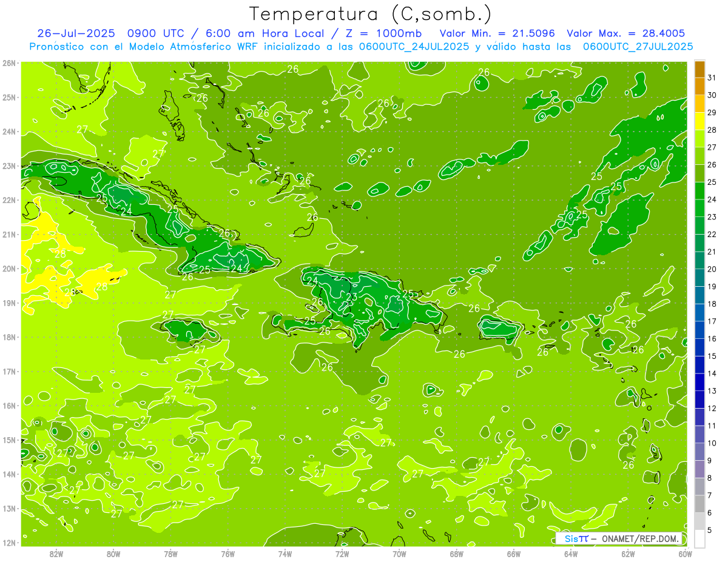Image resolution: width=728 pixels, height=562 pixels.
Task: Click the '20' label on the color scale
Action: (712, 269)
